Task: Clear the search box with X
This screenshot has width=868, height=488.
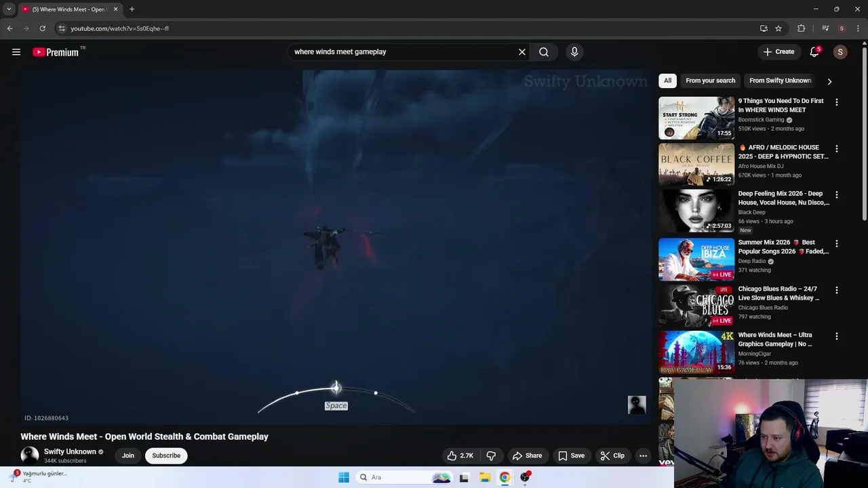Action: coord(522,52)
